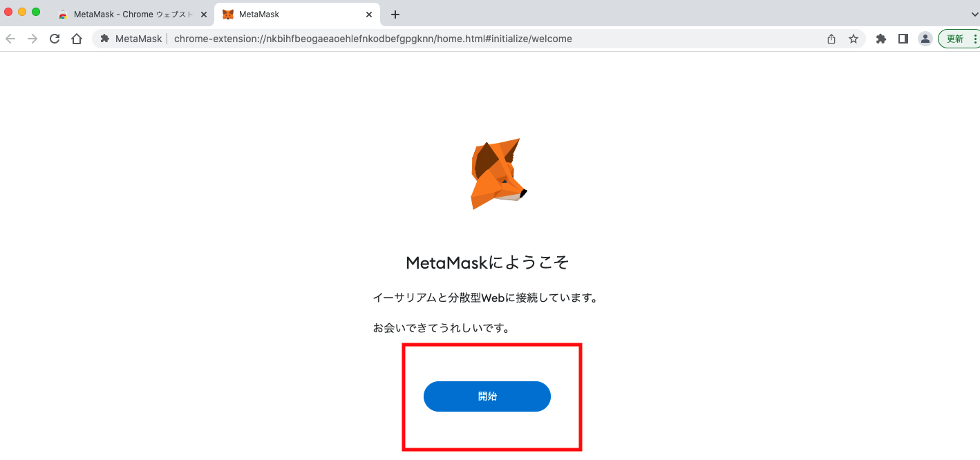Click the back navigation arrow

coord(10,39)
